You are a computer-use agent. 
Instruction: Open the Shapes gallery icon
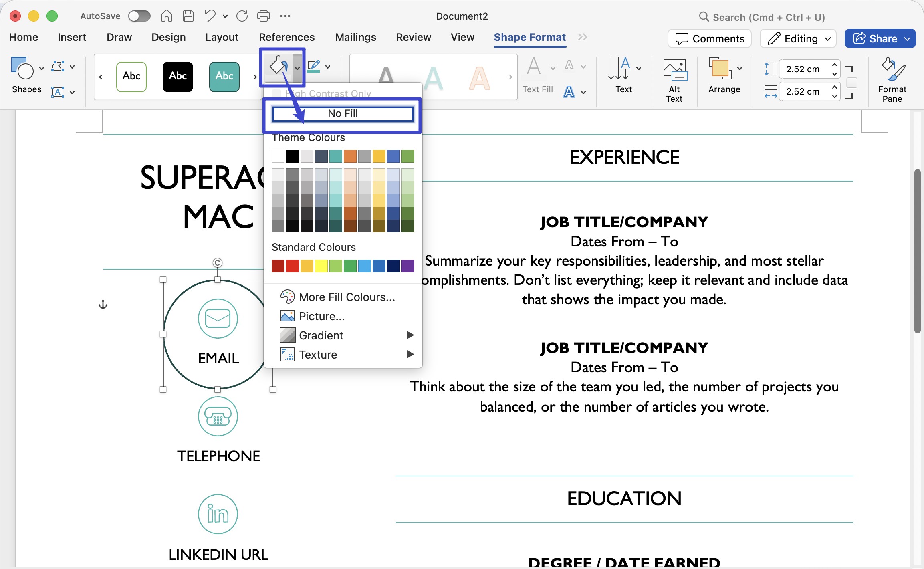22,68
